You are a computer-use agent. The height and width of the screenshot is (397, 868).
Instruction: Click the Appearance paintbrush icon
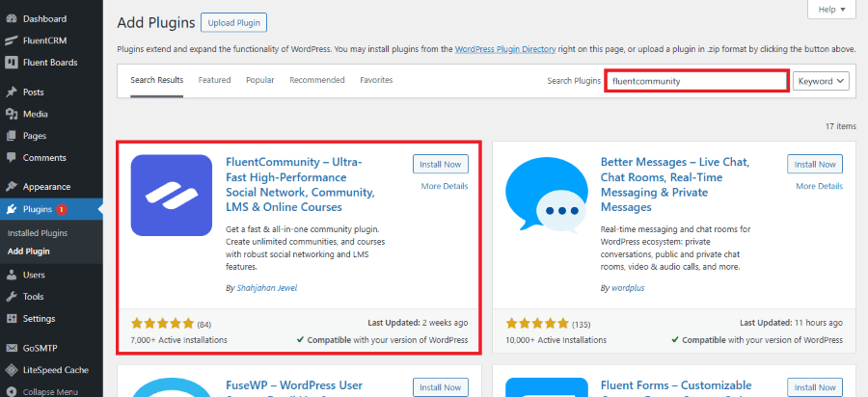11,187
